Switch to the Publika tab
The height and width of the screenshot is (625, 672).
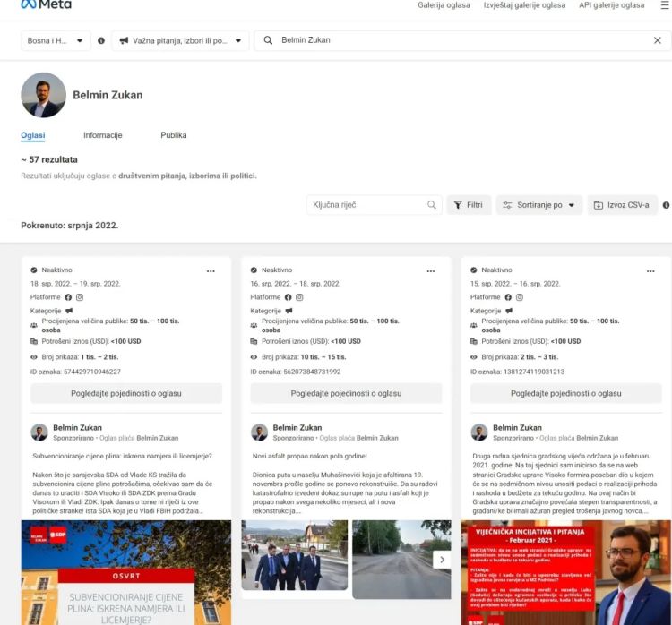[174, 135]
